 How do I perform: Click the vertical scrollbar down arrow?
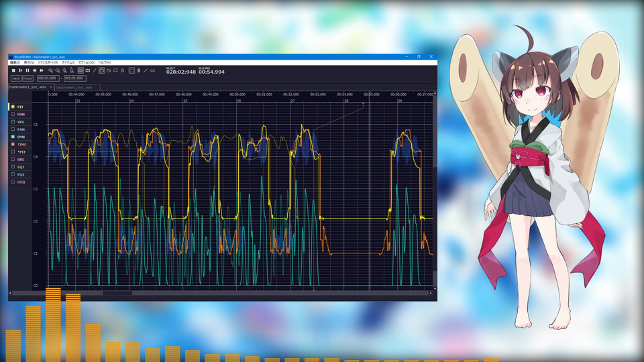435,288
